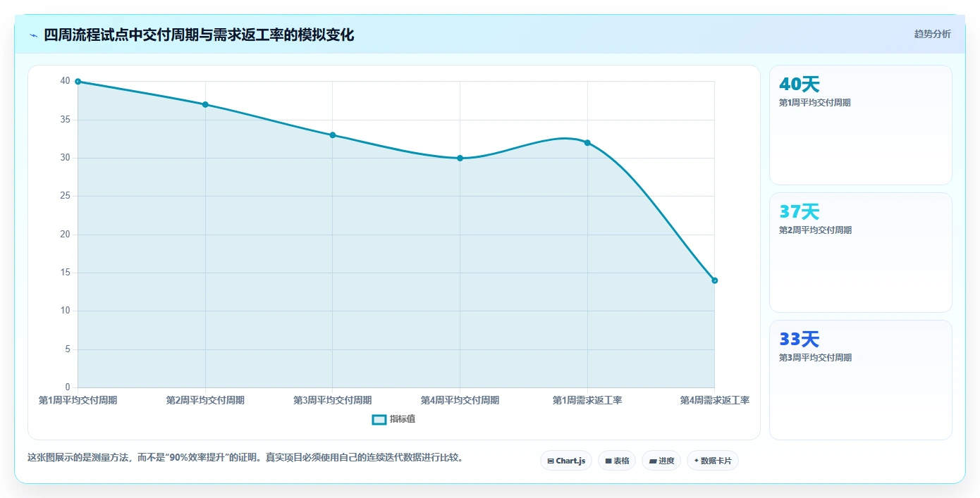The image size is (980, 498).
Task: Click the 33天 value in the third card
Action: point(800,340)
